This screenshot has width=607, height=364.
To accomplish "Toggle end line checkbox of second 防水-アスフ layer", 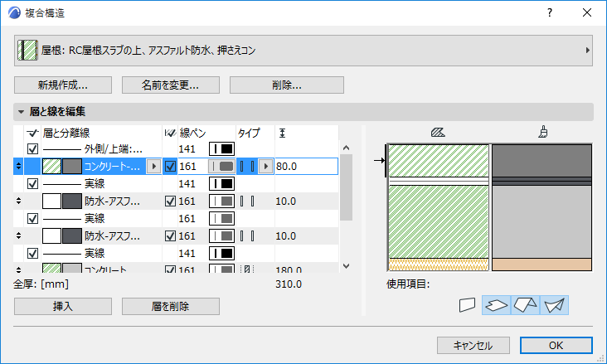I will point(170,236).
